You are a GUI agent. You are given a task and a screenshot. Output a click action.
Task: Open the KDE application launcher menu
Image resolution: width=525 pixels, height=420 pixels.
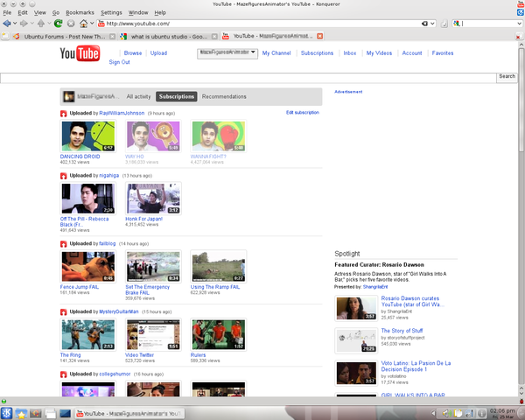6,413
